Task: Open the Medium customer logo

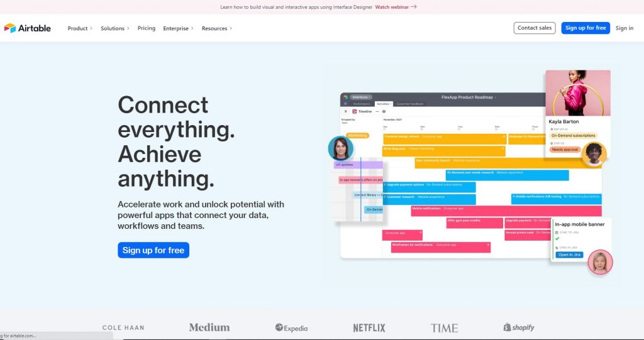Action: tap(209, 327)
